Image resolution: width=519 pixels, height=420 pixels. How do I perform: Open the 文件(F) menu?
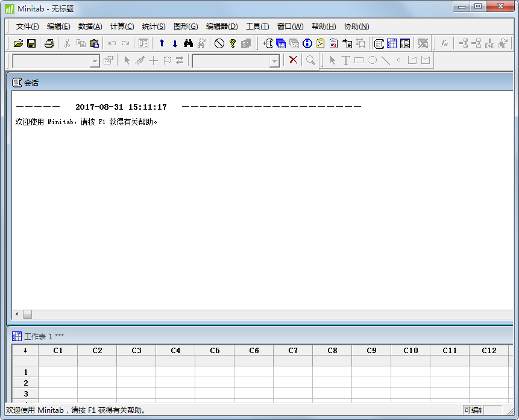click(x=28, y=27)
